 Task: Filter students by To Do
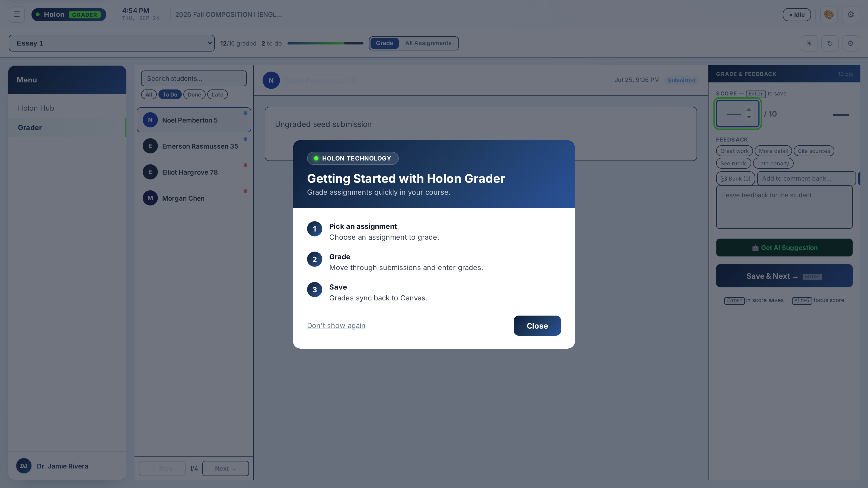click(x=170, y=95)
